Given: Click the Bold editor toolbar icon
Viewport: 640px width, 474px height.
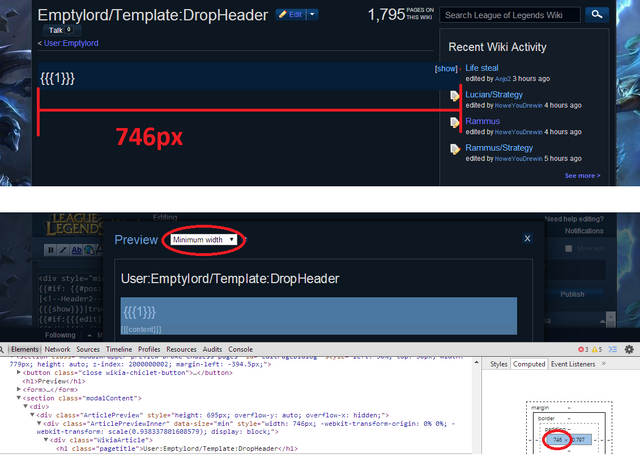Looking at the screenshot, I should click(x=51, y=250).
